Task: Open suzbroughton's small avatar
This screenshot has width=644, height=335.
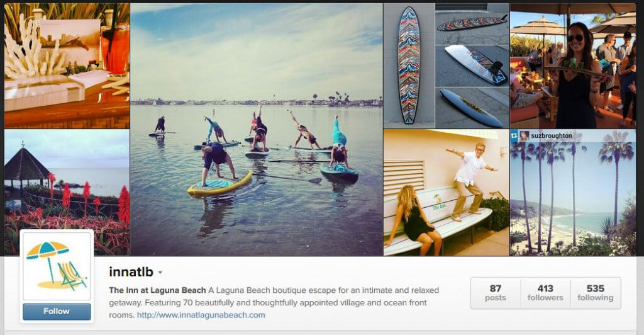Action: [524, 135]
